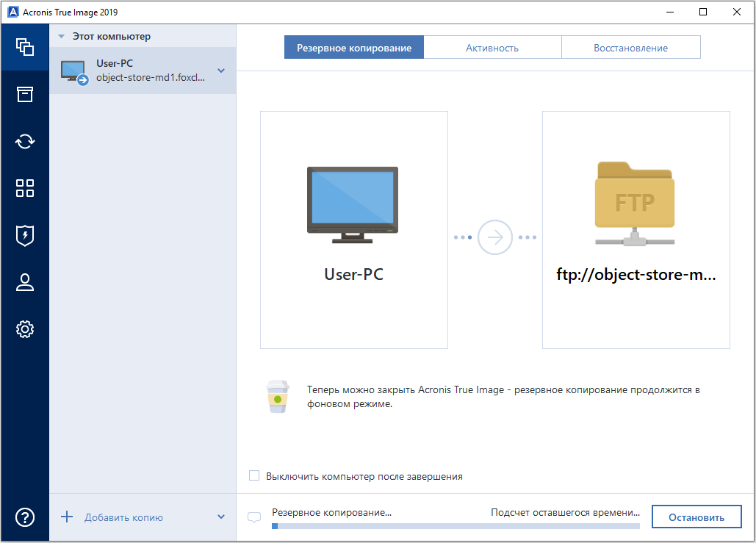This screenshot has height=543, width=756.
Task: Open the Settings gear icon
Action: (24, 329)
